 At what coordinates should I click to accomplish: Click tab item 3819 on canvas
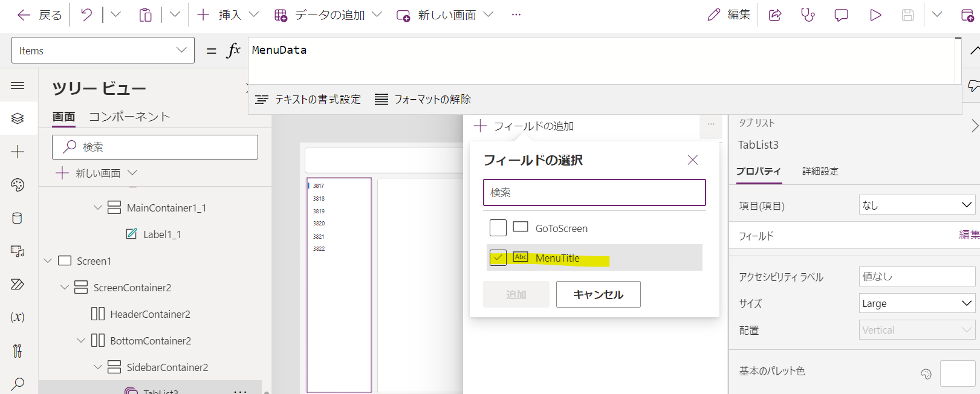click(x=319, y=212)
